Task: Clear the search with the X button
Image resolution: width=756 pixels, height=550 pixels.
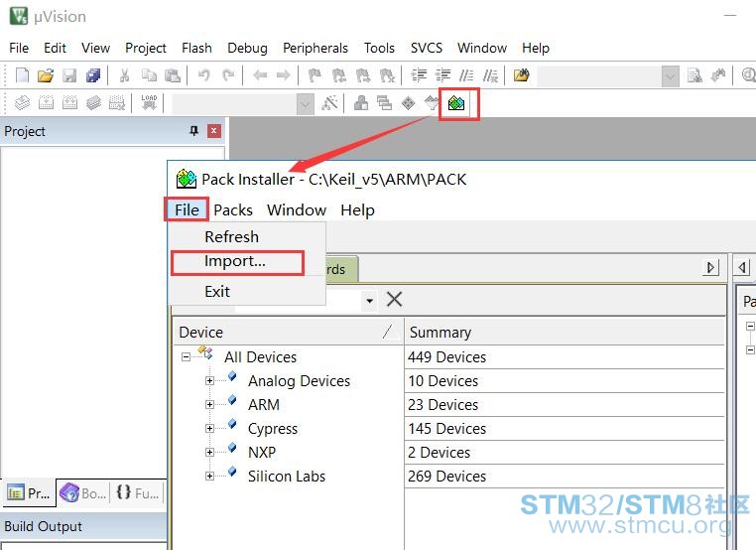Action: coord(395,300)
